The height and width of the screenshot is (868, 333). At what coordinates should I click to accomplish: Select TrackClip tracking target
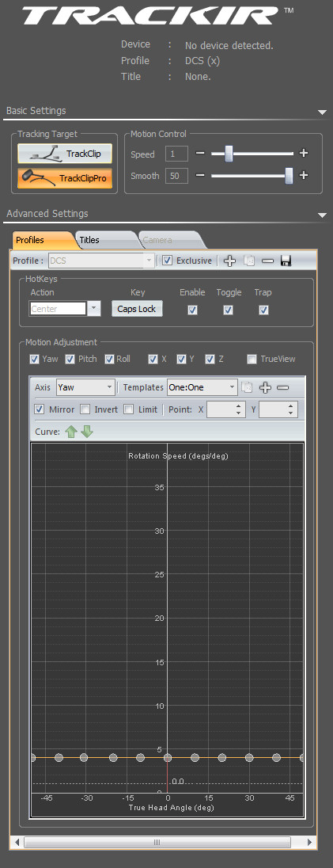pyautogui.click(x=65, y=154)
